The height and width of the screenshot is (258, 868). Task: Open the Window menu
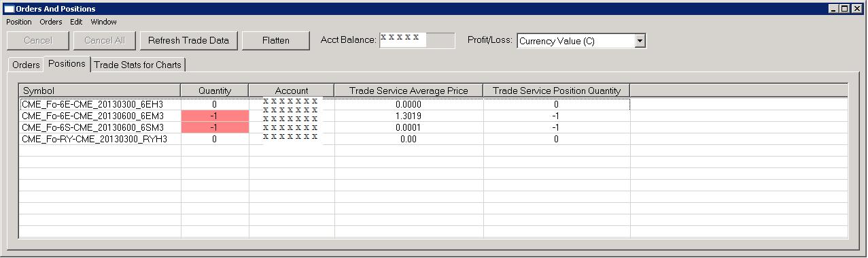[x=104, y=22]
